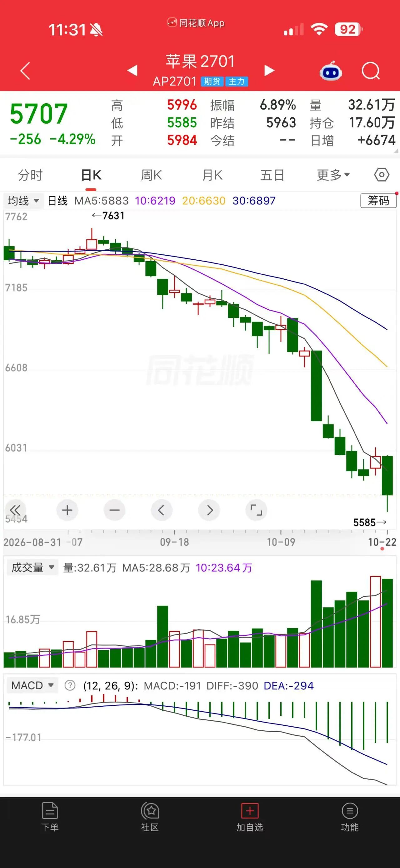400x868 pixels.
Task: Open MACD help question mark
Action: (70, 686)
